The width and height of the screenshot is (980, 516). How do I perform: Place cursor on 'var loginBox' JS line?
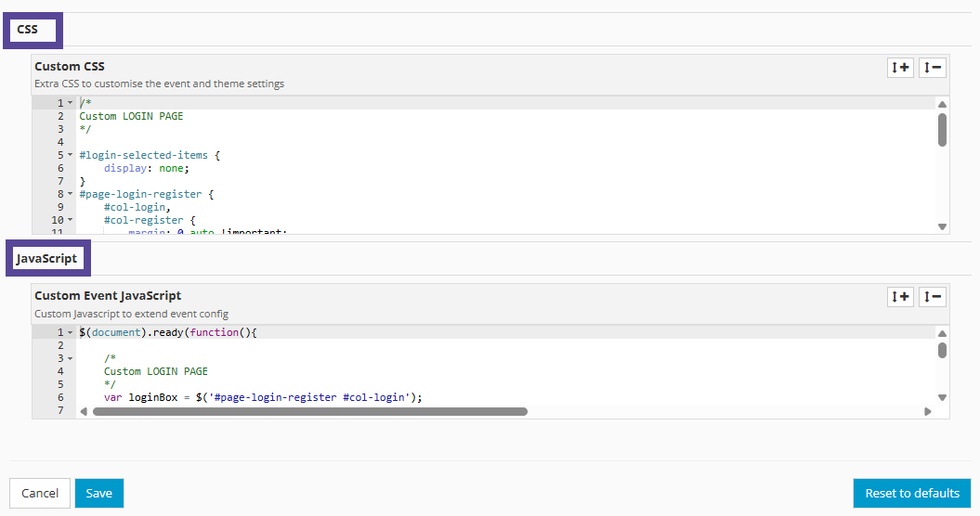click(x=263, y=397)
